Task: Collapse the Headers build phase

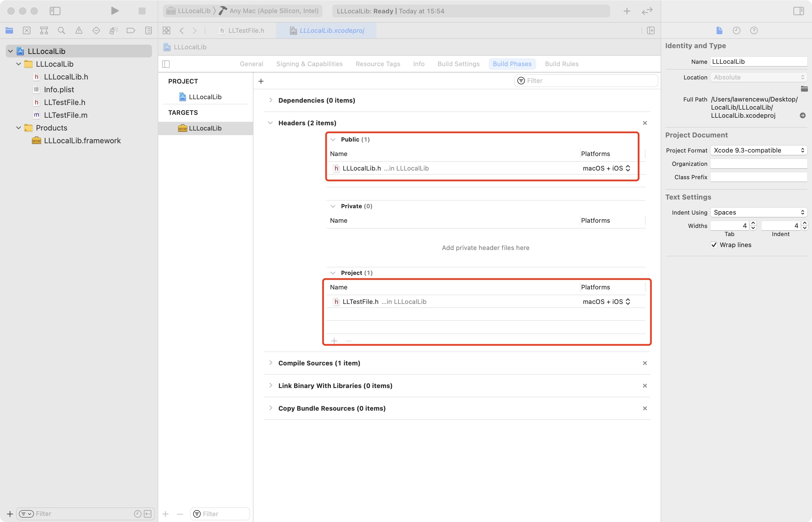Action: point(270,123)
